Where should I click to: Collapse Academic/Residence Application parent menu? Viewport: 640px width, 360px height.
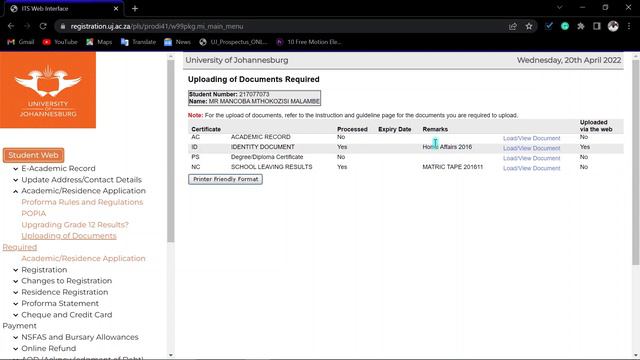coord(83,191)
